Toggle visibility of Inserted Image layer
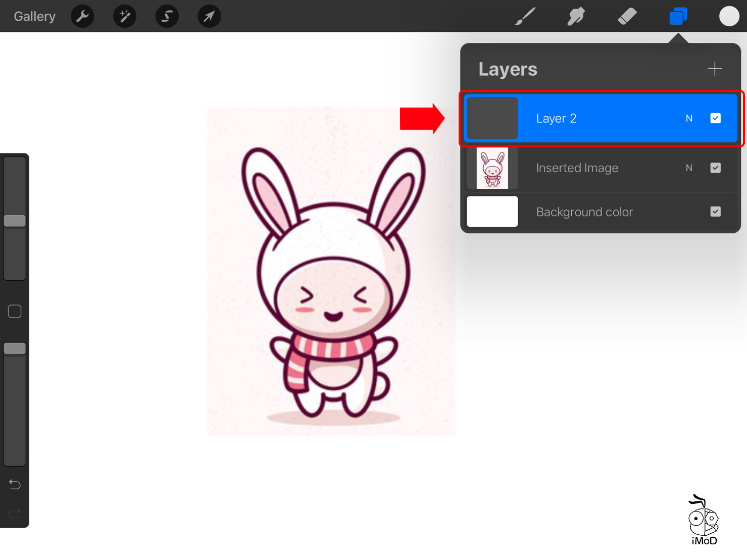 coord(715,168)
